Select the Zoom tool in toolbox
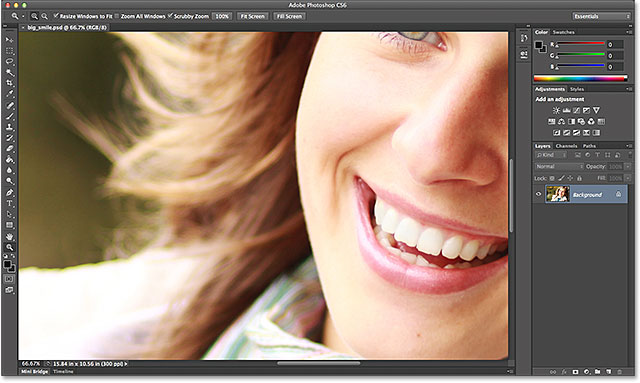Image resolution: width=640 pixels, height=383 pixels. [x=9, y=247]
